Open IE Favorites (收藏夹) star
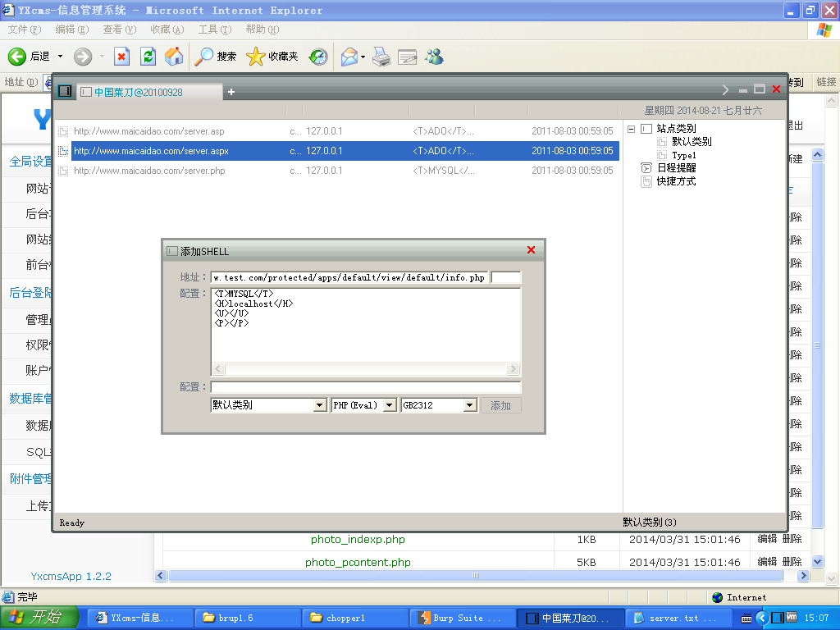 pyautogui.click(x=272, y=57)
